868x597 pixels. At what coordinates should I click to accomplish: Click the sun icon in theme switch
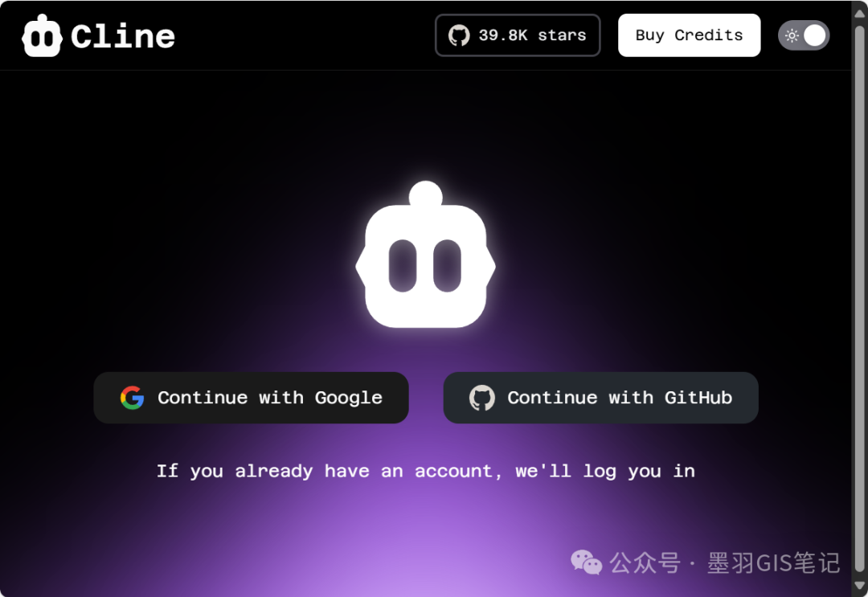(792, 35)
